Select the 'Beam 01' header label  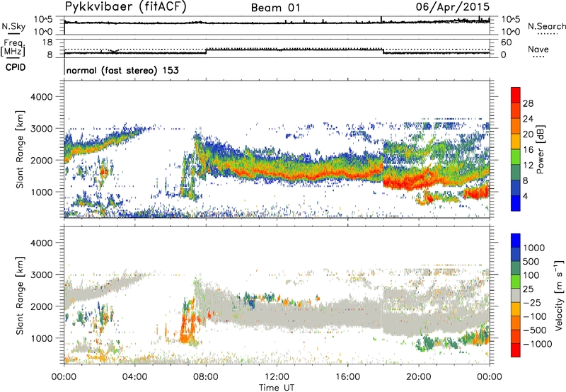(276, 8)
